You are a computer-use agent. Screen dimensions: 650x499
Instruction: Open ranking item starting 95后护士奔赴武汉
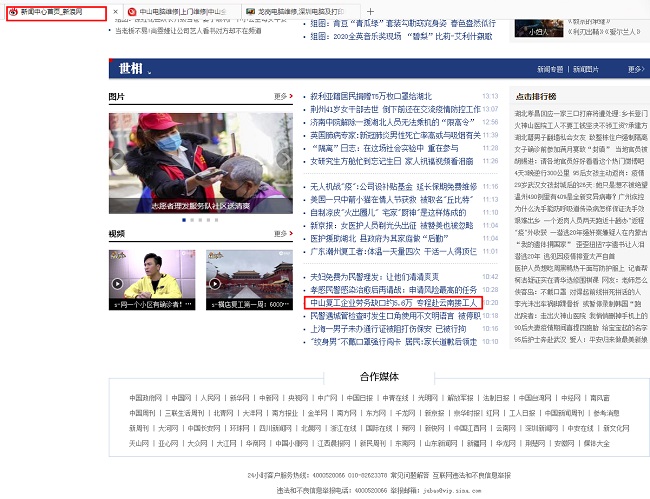pyautogui.click(x=580, y=339)
